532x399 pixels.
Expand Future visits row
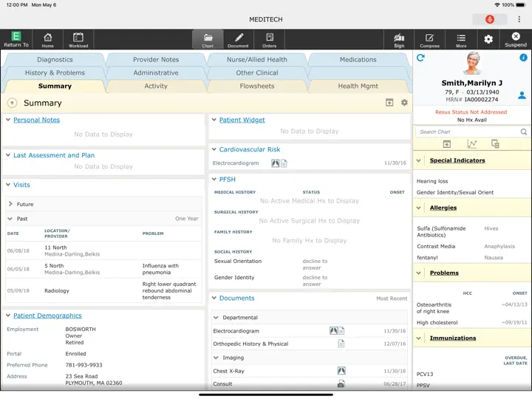coord(10,204)
